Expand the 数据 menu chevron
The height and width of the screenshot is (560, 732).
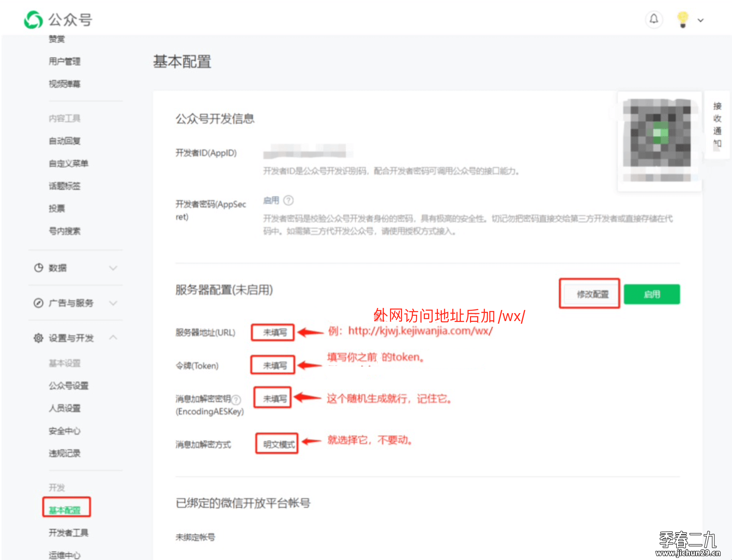coord(113,268)
